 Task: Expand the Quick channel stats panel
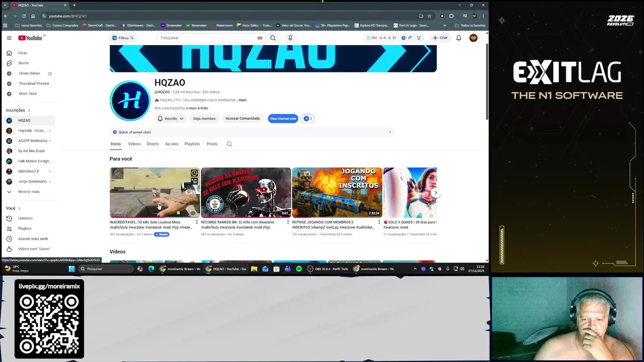(x=252, y=132)
